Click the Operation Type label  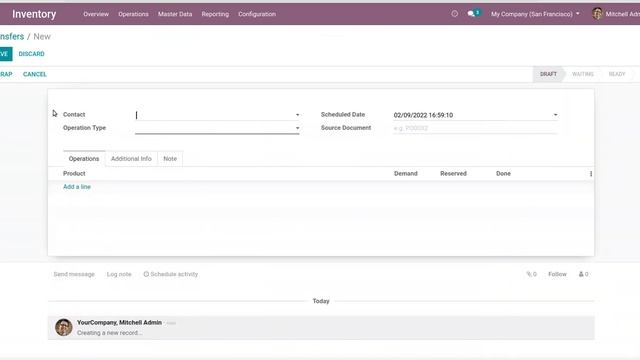(x=84, y=128)
